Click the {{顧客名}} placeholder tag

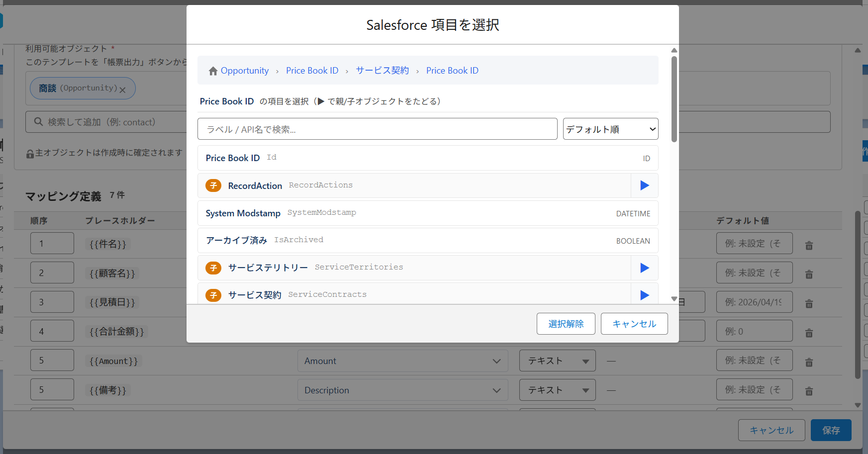(x=112, y=273)
